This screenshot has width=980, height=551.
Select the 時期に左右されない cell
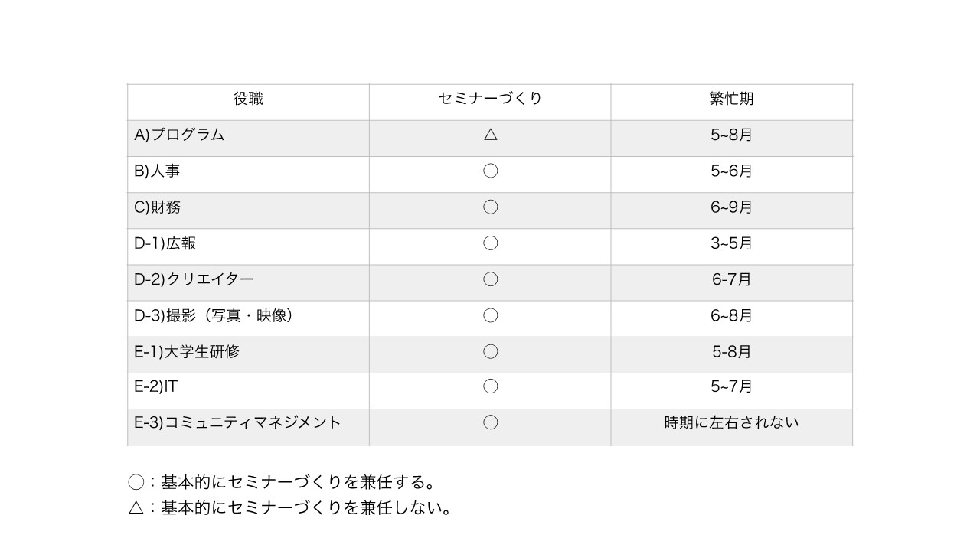coord(731,422)
